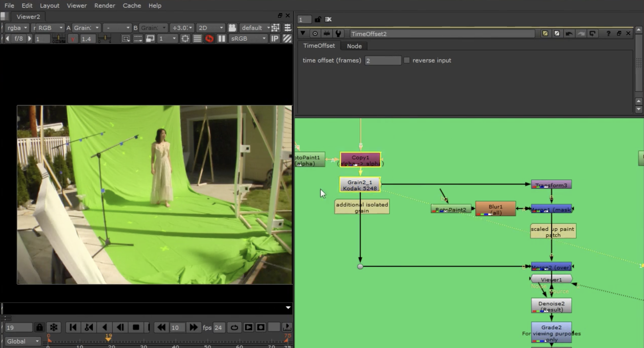Click the viewer gamma slider
Screen dimensions: 644x348
pyautogui.click(x=104, y=39)
